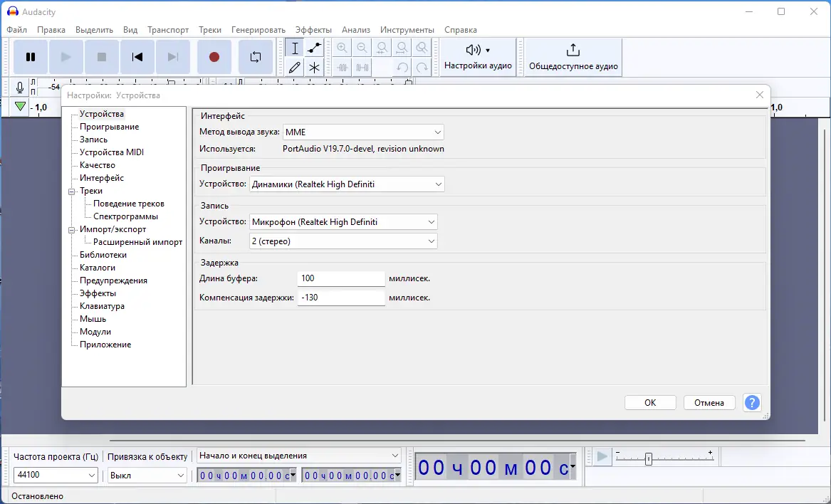Select the I-beam Selection tool
The width and height of the screenshot is (831, 504).
point(295,48)
